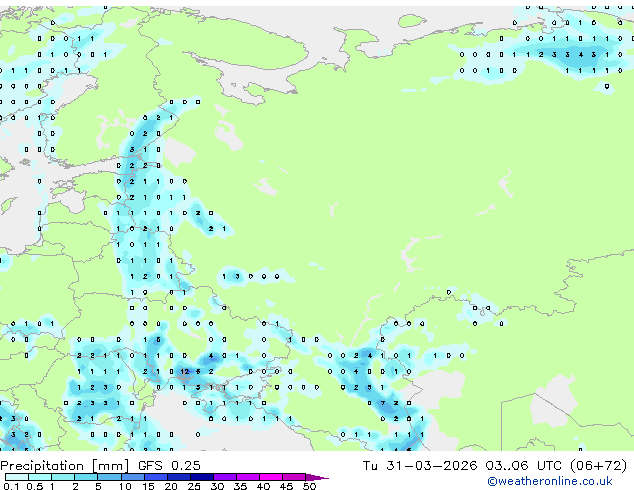Pick the 5–10 mm legend swatch
Image resolution: width=634 pixels, height=490 pixels.
(109, 477)
